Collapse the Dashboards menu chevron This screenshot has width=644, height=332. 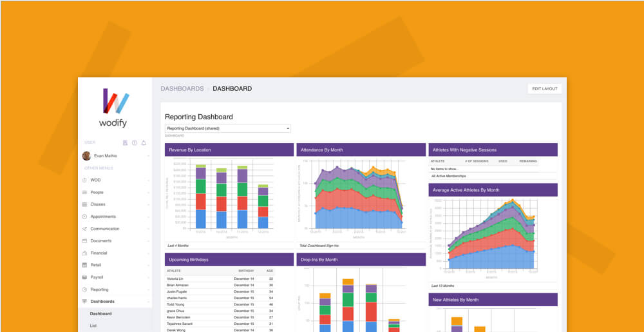point(148,302)
